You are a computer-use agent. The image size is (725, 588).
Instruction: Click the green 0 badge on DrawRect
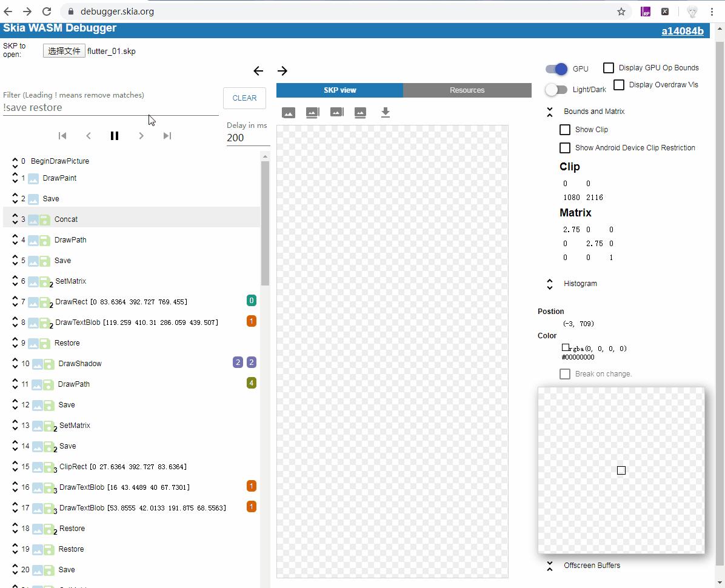[252, 301]
